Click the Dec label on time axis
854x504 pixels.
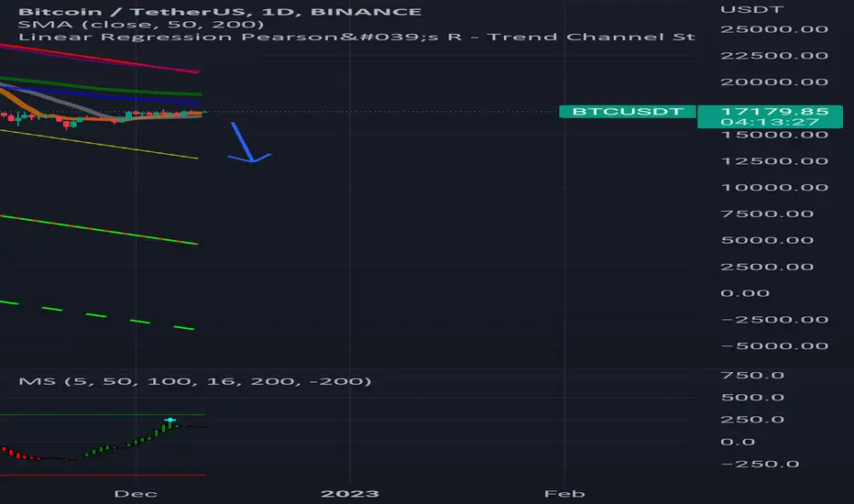[136, 494]
